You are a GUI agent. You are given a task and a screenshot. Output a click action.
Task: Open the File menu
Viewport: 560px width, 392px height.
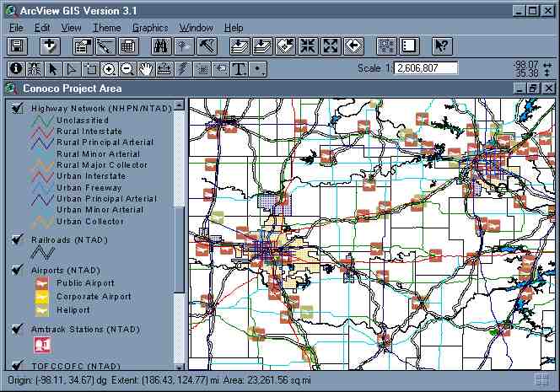point(16,28)
